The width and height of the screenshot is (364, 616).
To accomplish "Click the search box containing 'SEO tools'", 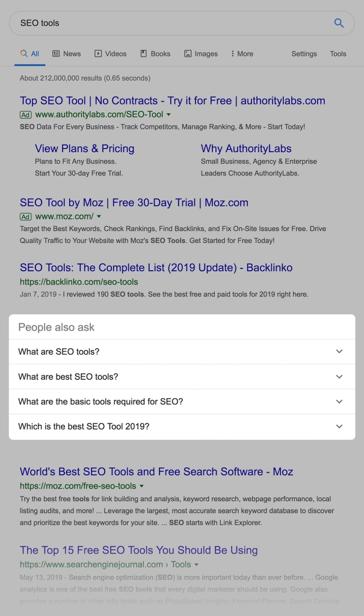I will point(168,23).
